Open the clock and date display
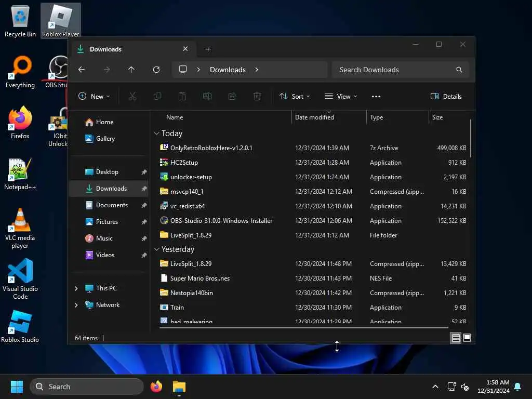 494,387
